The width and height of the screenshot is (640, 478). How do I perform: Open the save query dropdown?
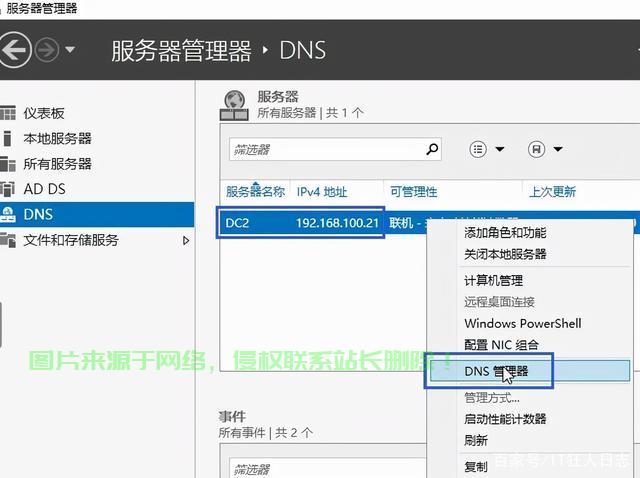545,149
